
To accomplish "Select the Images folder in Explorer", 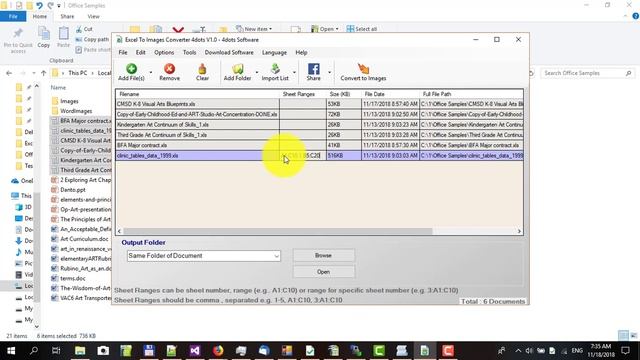I will 69,101.
